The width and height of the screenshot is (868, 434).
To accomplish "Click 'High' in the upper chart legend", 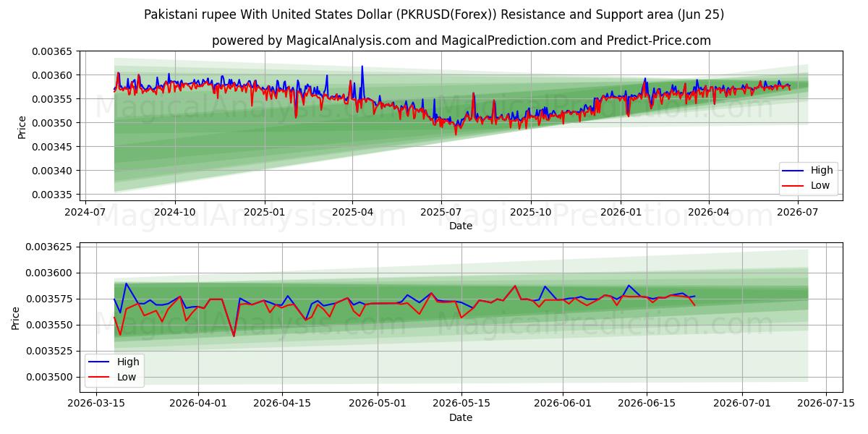I will [x=822, y=171].
